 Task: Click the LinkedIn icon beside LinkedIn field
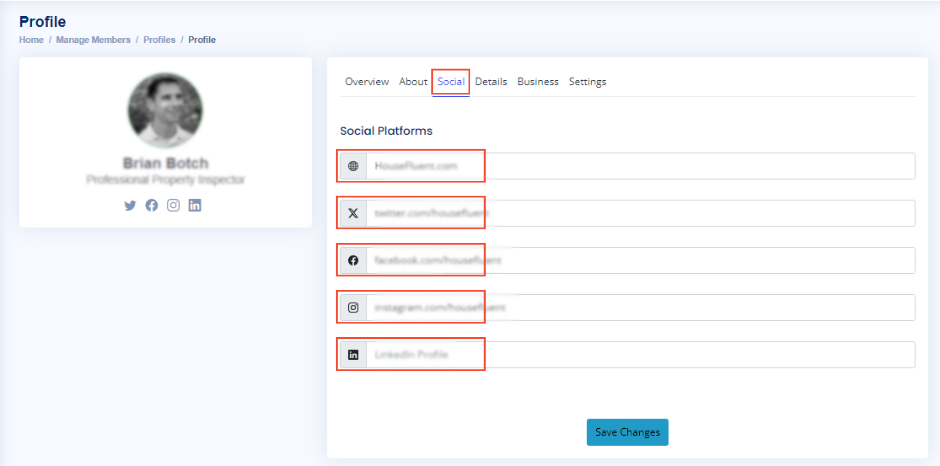click(353, 354)
